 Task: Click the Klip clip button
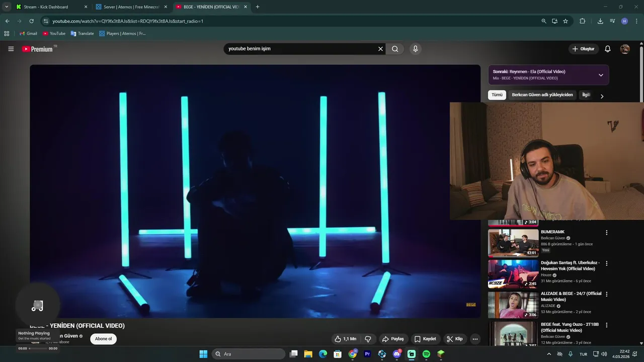454,339
